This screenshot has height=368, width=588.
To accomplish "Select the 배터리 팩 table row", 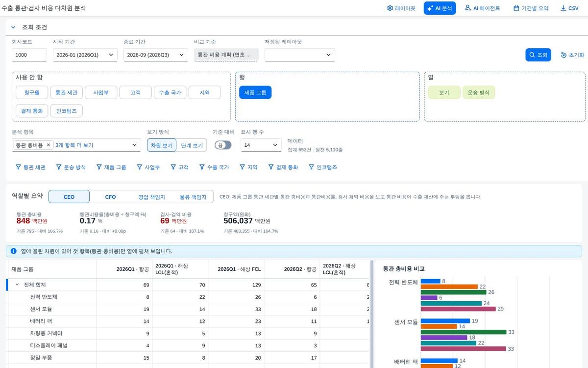I will 188,321.
